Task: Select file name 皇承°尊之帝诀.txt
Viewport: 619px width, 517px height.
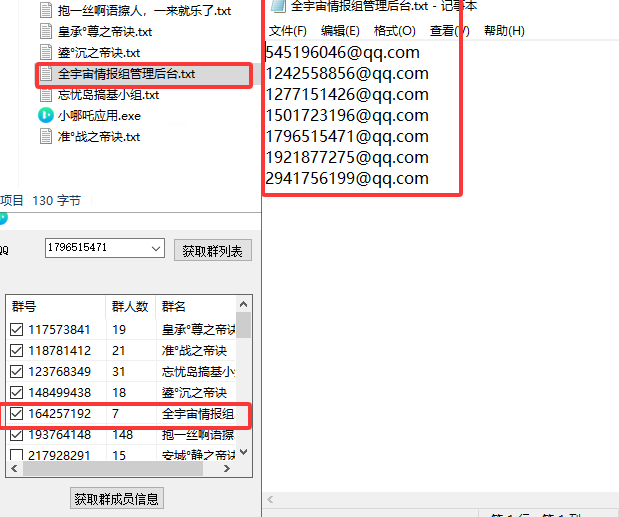Action: [105, 32]
